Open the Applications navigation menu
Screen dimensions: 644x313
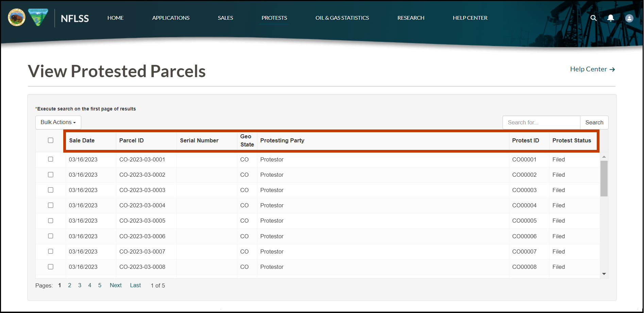coord(171,18)
